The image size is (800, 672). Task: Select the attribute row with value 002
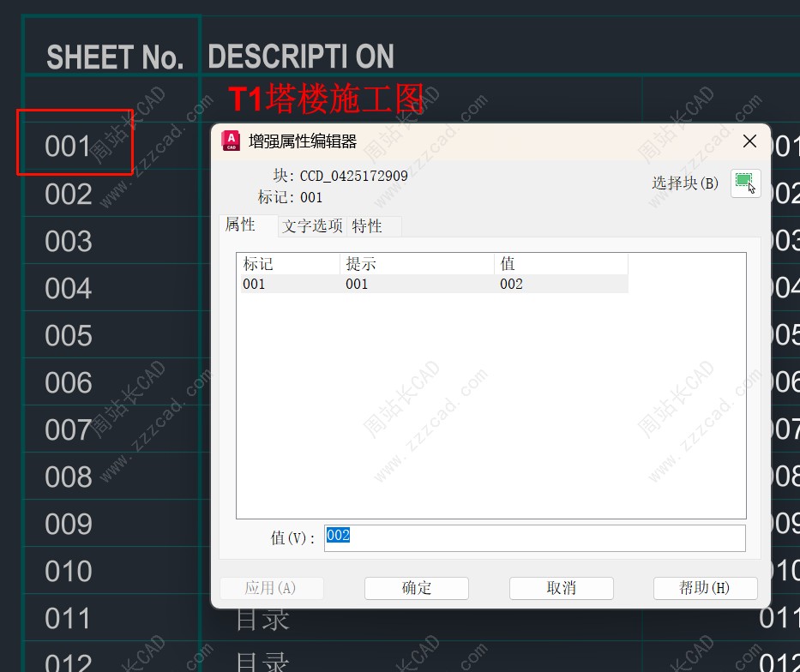(x=434, y=284)
